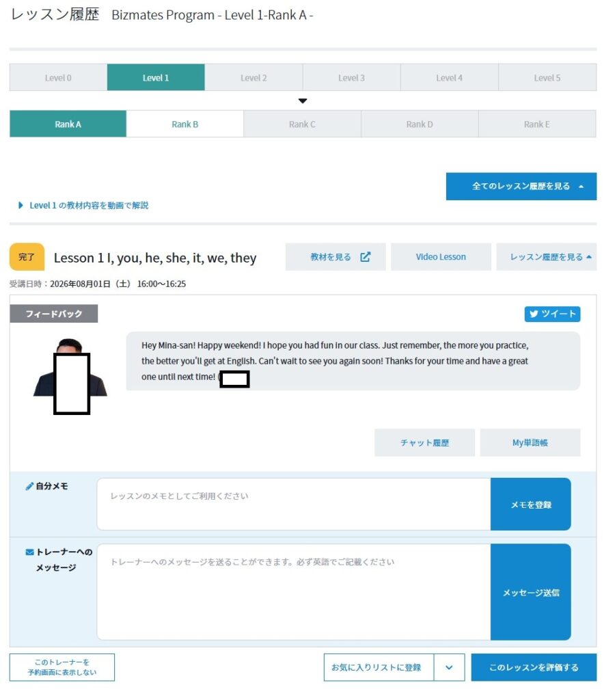
Task: Choose the Level 4 tab
Action: [x=449, y=78]
